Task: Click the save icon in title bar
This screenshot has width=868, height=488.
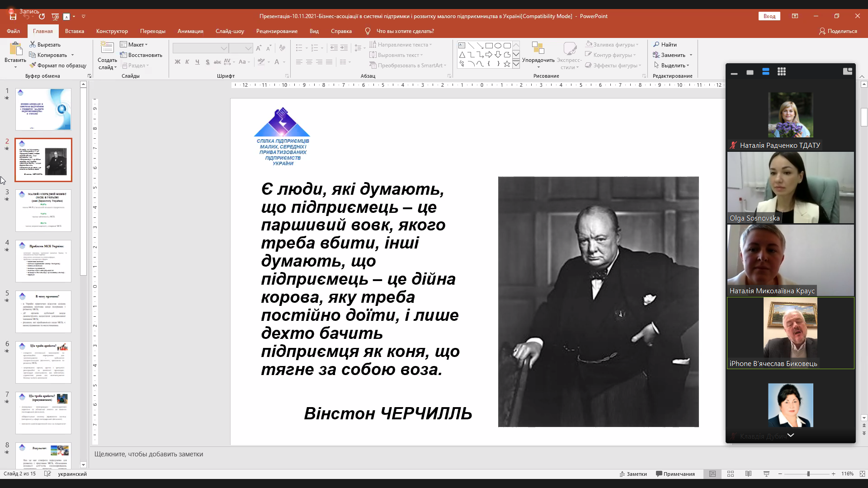Action: (x=13, y=16)
